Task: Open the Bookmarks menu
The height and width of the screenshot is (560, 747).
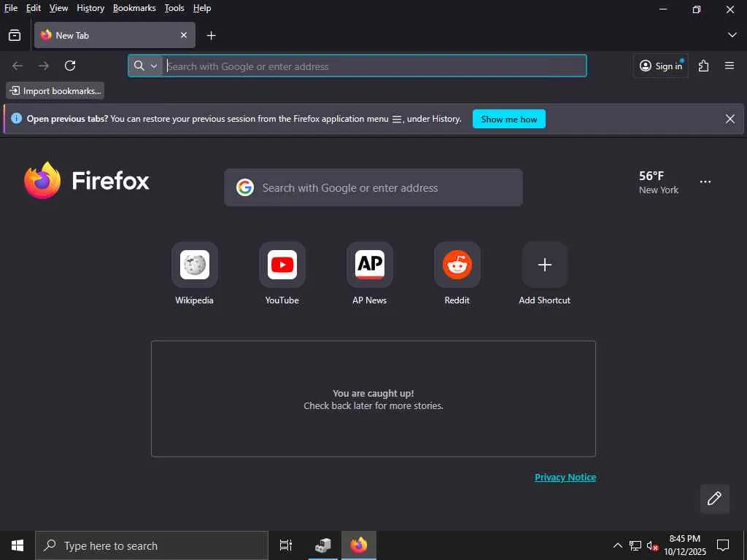Action: pos(134,8)
